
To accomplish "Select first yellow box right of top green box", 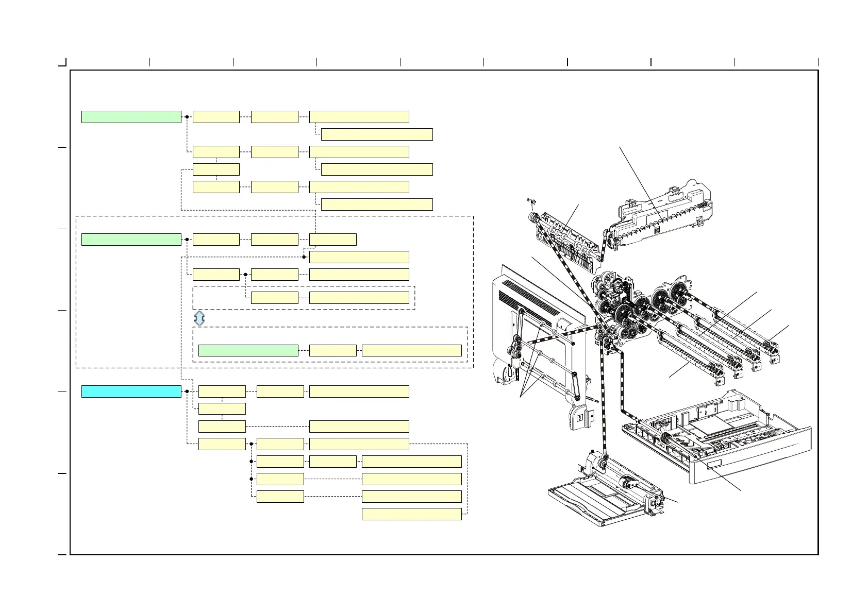I will 215,117.
